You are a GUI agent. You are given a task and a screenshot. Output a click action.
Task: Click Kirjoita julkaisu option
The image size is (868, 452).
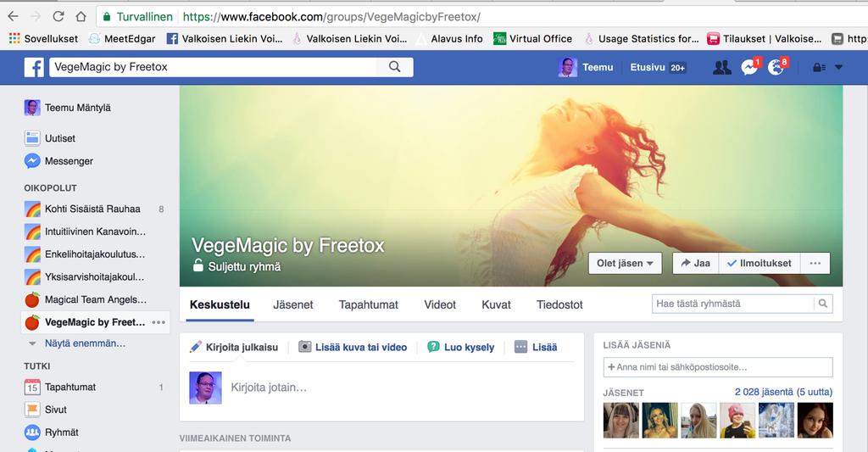click(x=234, y=348)
